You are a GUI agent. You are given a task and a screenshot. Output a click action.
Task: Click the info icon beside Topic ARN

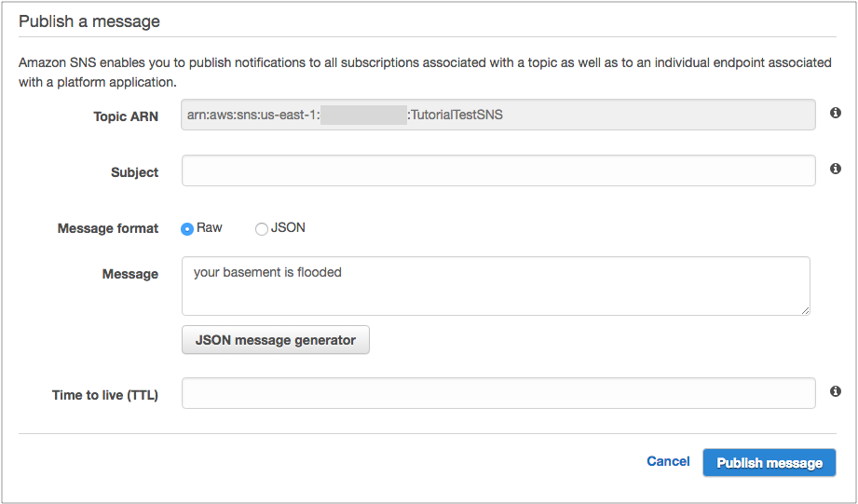835,113
